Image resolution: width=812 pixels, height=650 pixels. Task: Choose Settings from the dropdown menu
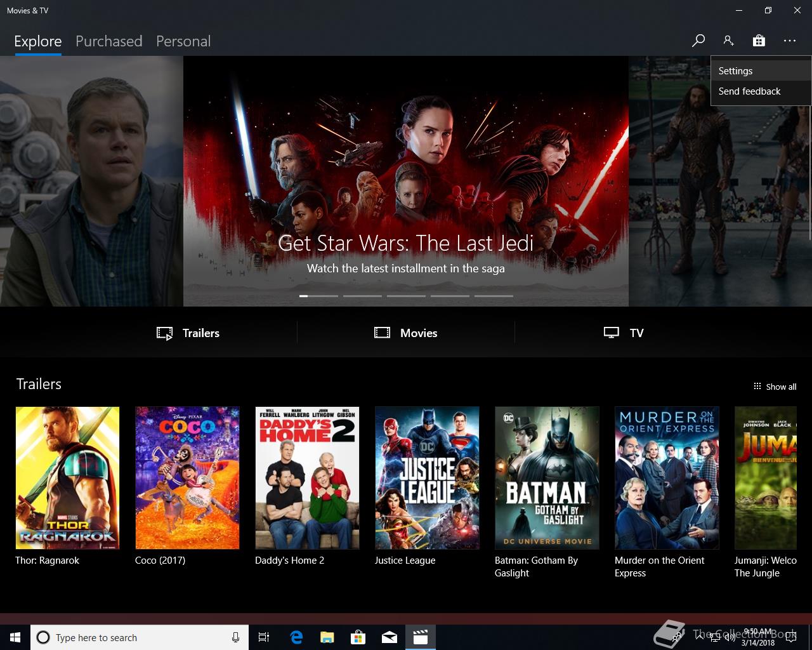[x=761, y=71]
